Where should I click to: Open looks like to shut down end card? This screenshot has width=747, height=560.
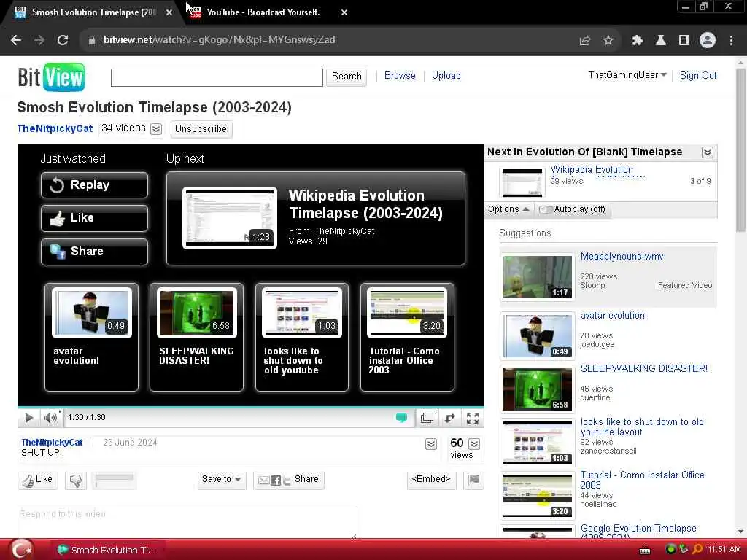[302, 337]
